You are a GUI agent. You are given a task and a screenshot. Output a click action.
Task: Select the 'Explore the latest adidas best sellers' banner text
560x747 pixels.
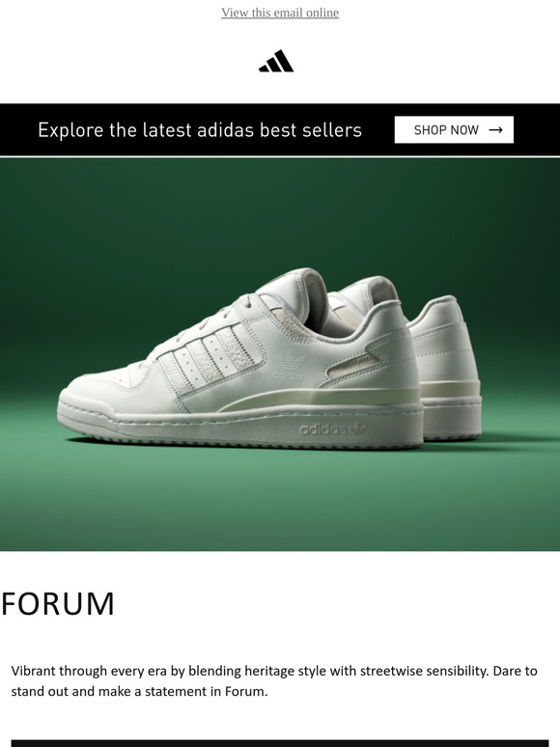pyautogui.click(x=200, y=130)
